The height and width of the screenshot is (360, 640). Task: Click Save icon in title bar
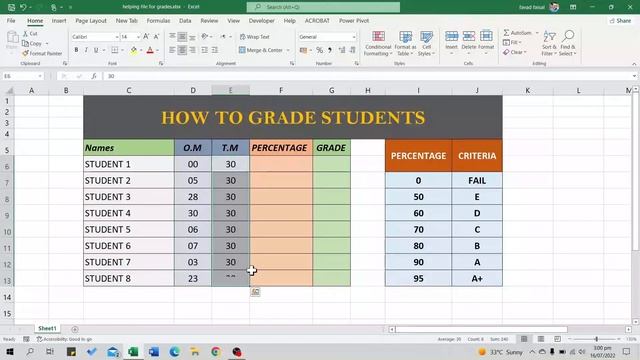11,7
